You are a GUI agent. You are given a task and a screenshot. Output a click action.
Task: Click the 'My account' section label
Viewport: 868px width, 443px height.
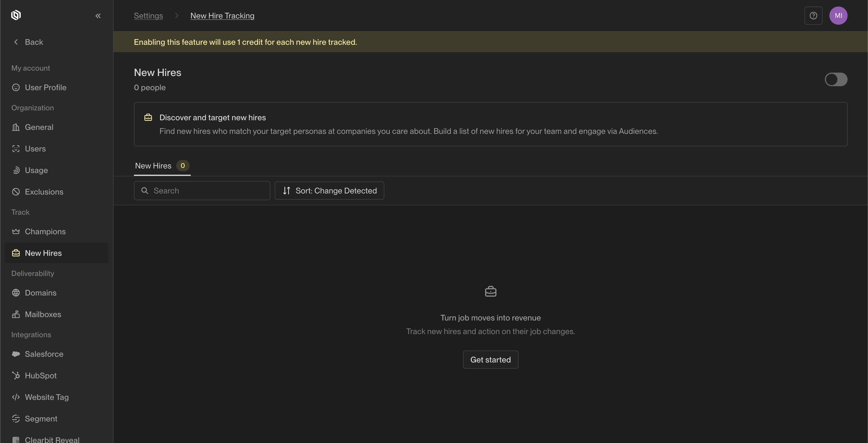(31, 68)
